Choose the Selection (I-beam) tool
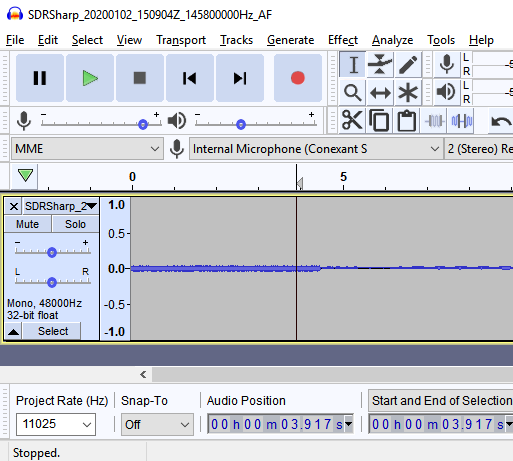This screenshot has height=461, width=513. coord(353,64)
